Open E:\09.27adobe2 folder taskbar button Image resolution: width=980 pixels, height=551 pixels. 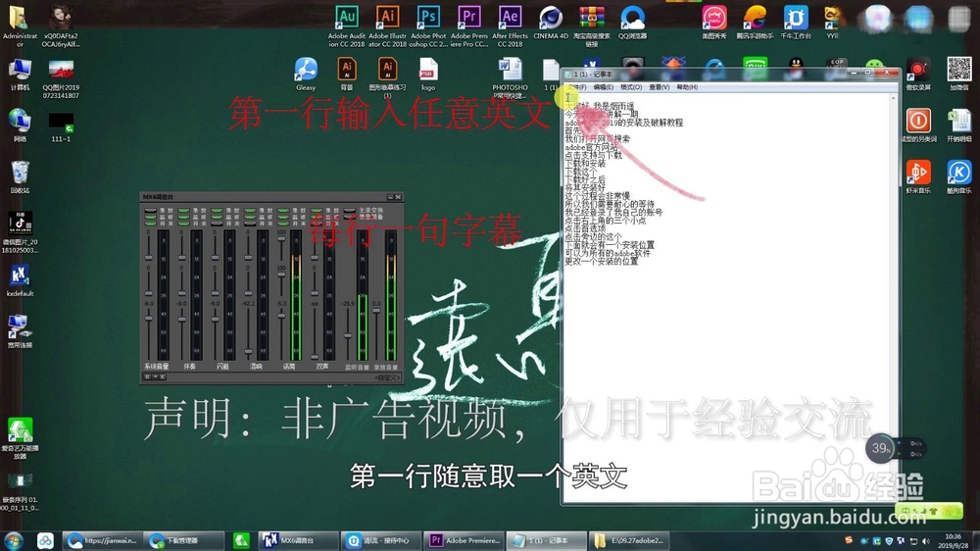629,540
